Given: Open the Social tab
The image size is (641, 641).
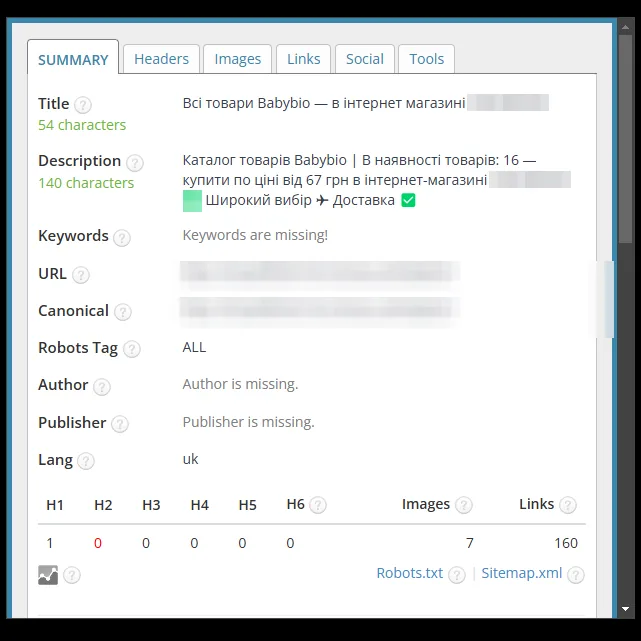Looking at the screenshot, I should (365, 59).
